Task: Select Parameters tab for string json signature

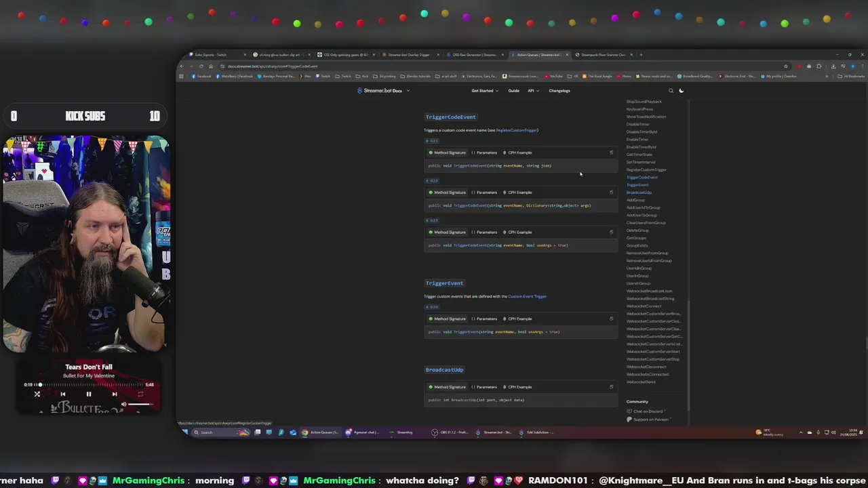Action: [484, 152]
